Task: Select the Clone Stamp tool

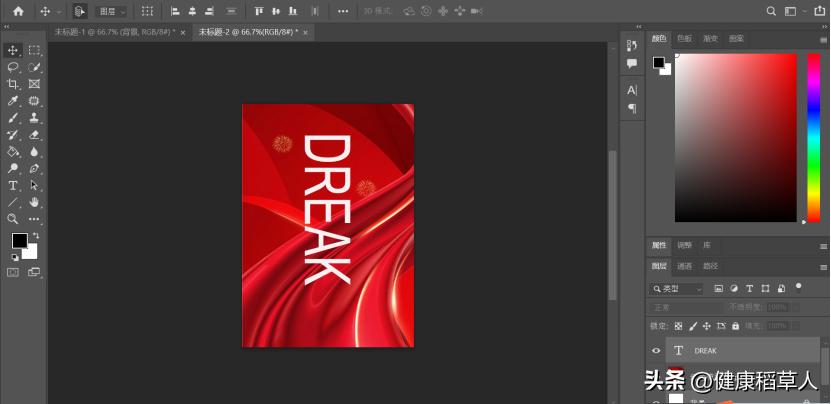Action: 34,118
